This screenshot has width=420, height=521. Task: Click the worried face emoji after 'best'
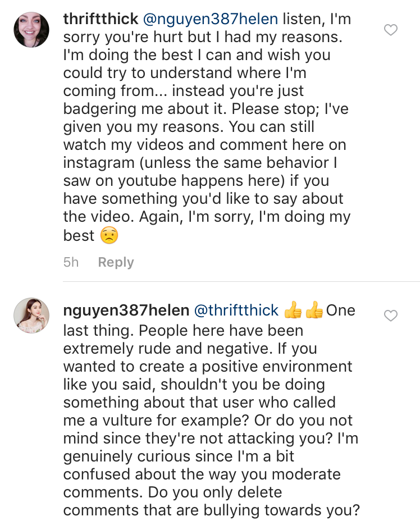(x=109, y=235)
